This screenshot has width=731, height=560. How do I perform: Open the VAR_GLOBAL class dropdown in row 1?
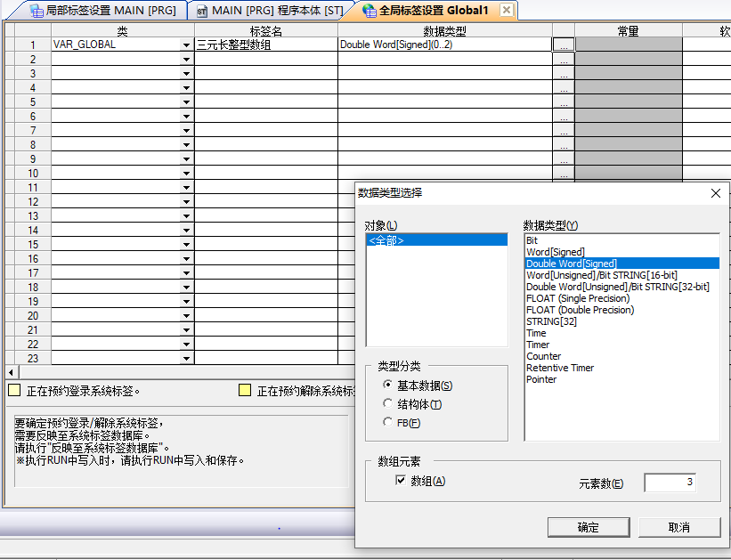pyautogui.click(x=186, y=45)
